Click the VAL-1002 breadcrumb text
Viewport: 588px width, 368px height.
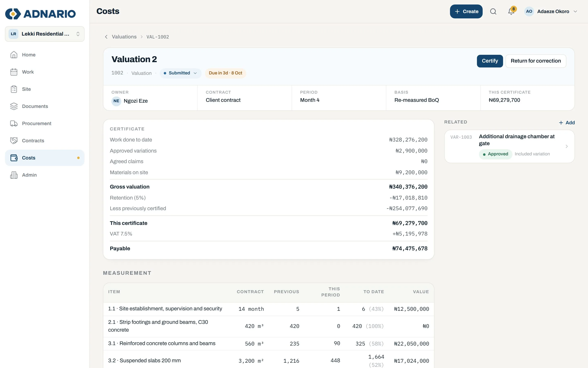point(158,37)
